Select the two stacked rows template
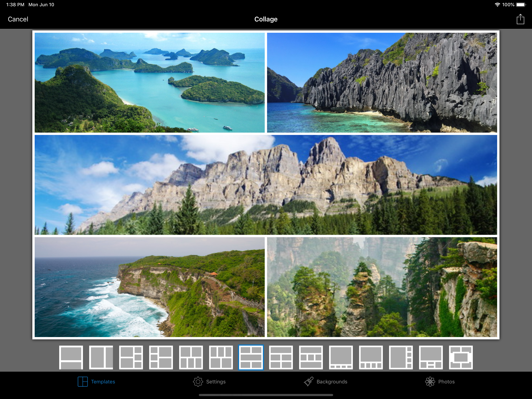 tap(71, 357)
